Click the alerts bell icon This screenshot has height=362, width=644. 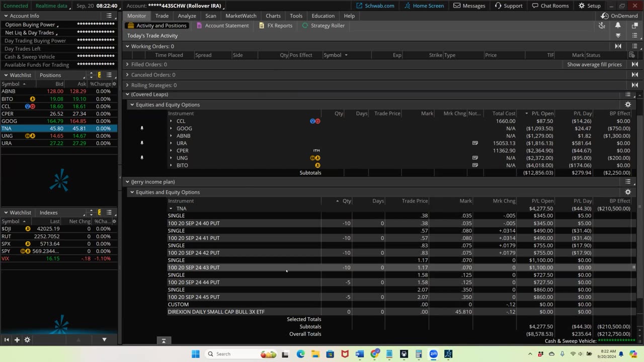click(618, 25)
